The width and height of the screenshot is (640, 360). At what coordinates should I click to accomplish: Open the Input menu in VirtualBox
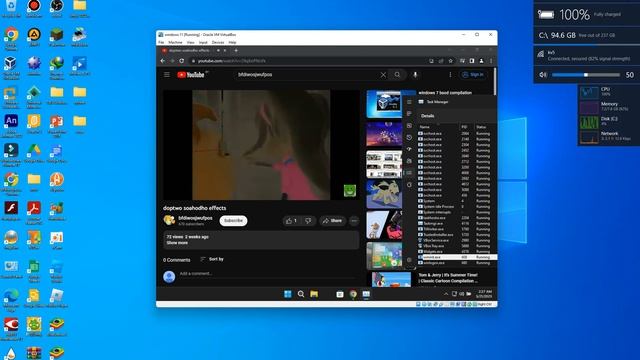(x=203, y=42)
